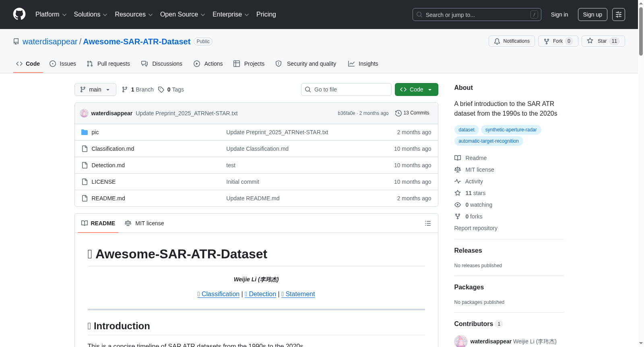This screenshot has height=347, width=644.
Task: Open the waterdisappear owner link
Action: click(50, 42)
